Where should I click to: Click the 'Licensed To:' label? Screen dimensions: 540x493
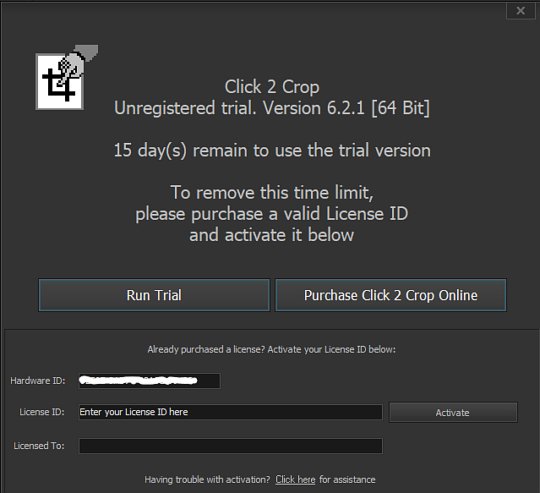39,446
